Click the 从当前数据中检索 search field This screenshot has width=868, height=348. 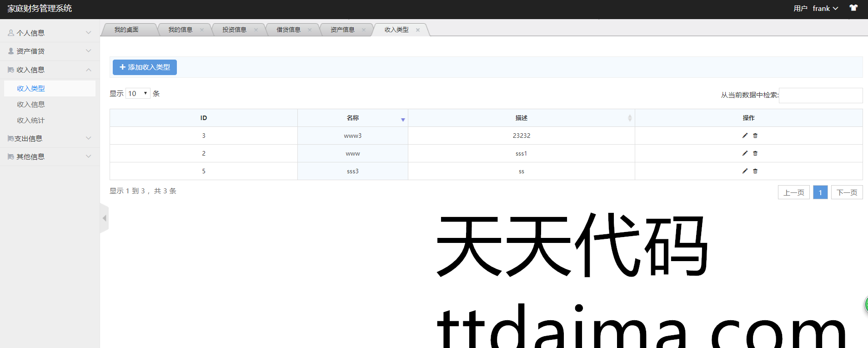(820, 96)
